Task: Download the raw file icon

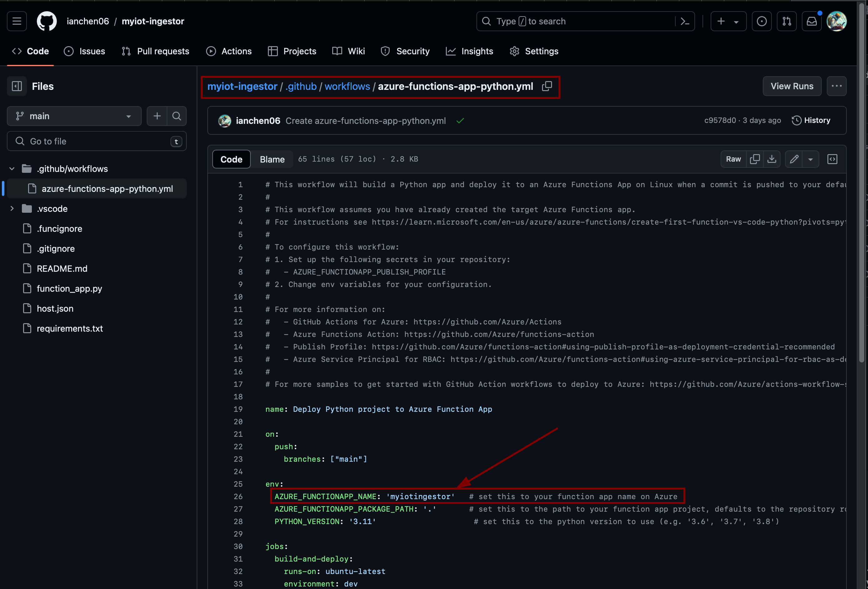Action: pyautogui.click(x=772, y=159)
